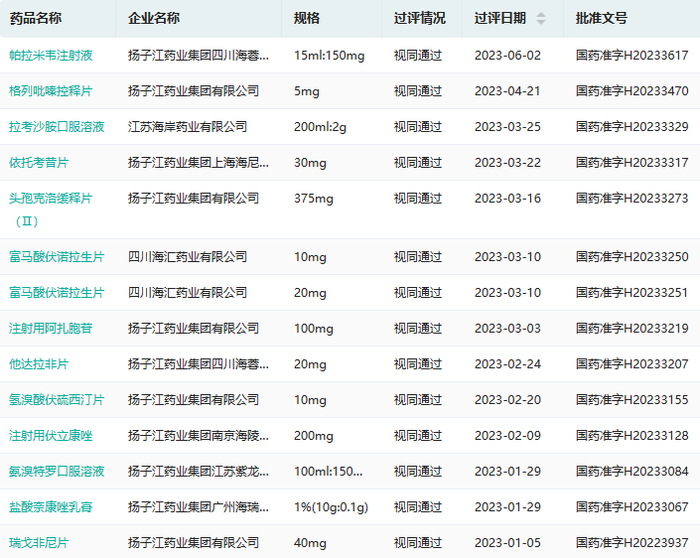Click 视同通过 status in 帕拉米韦注射液 row
This screenshot has height=558, width=700.
tap(418, 55)
